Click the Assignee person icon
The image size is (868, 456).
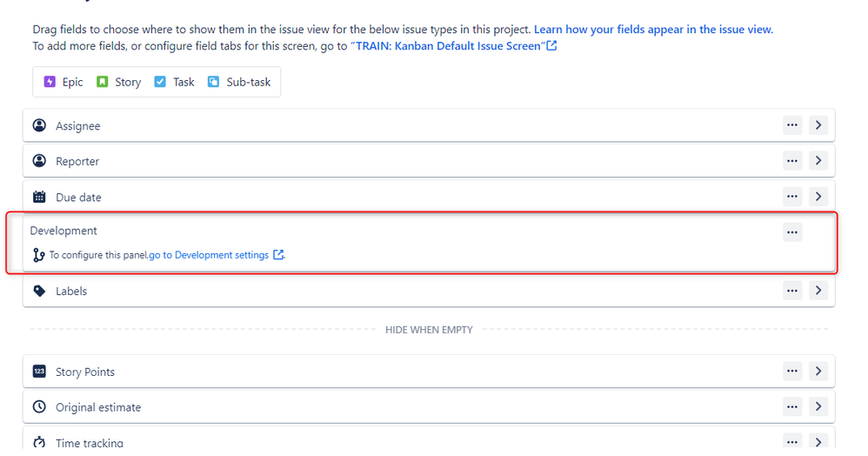point(39,125)
